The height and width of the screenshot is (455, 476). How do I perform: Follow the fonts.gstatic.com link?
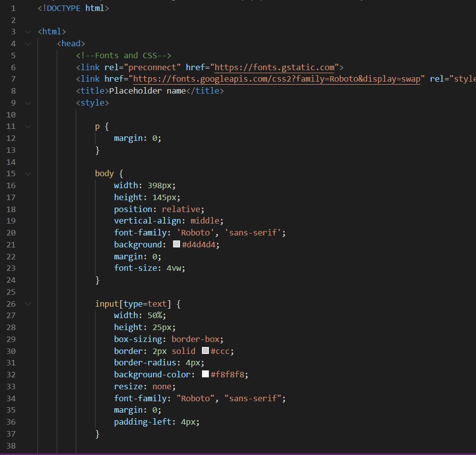pyautogui.click(x=275, y=67)
